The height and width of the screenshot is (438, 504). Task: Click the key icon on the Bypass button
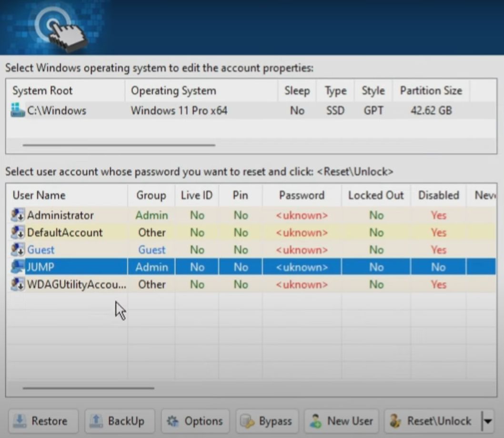[x=247, y=421]
